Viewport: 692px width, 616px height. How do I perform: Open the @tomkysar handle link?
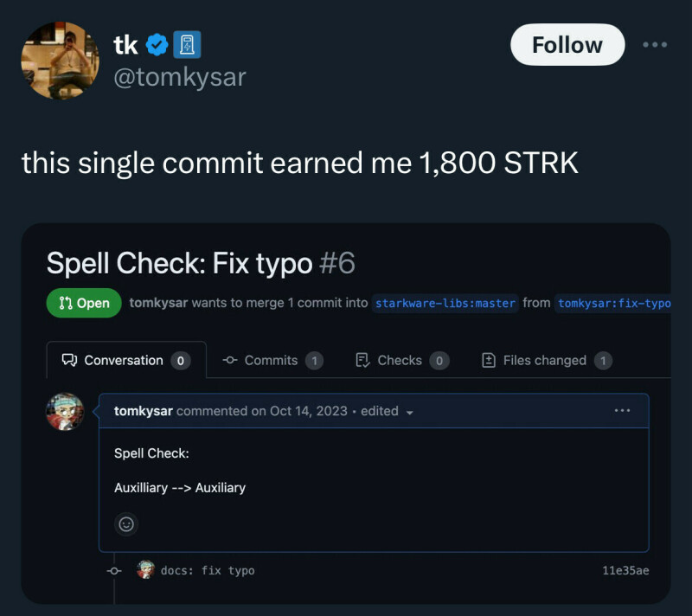tap(180, 76)
